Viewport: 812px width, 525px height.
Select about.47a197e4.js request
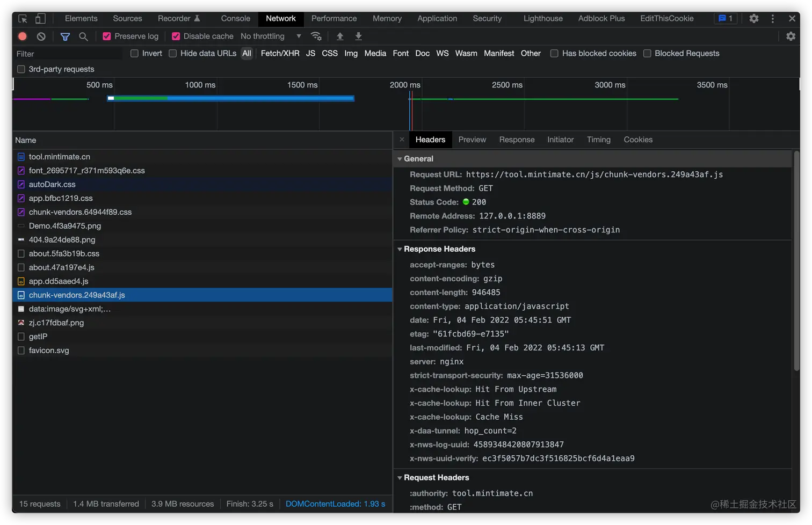(202, 267)
